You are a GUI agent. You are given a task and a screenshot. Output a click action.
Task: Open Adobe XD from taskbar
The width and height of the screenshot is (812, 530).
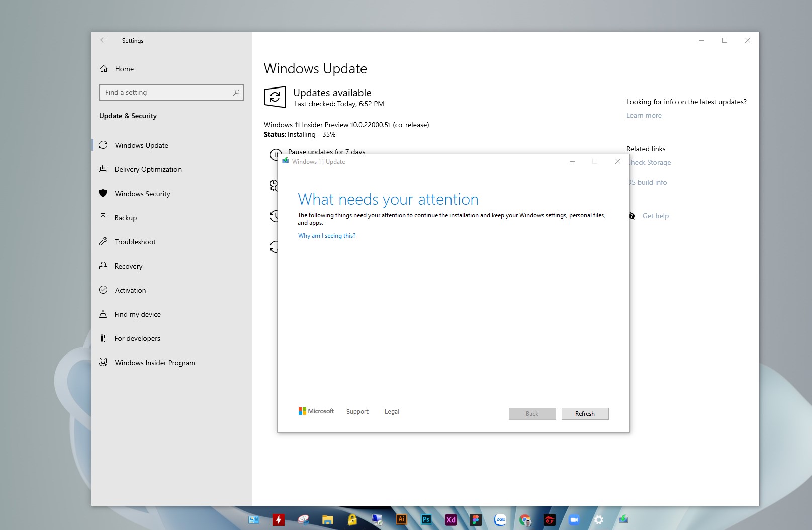click(x=451, y=519)
